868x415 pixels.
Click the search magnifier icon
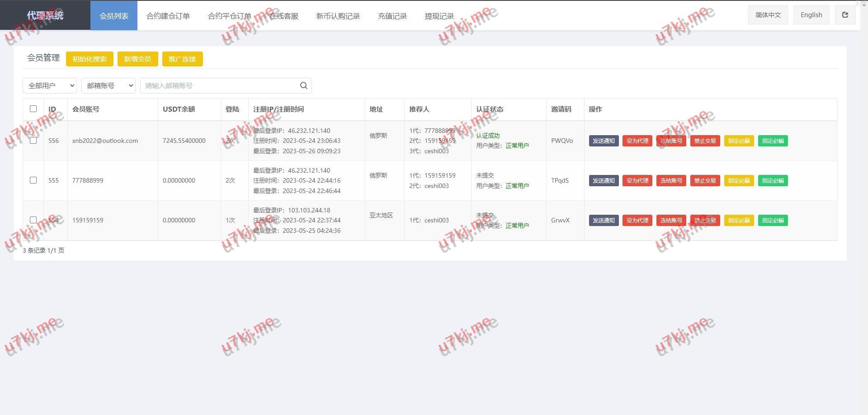coord(303,85)
